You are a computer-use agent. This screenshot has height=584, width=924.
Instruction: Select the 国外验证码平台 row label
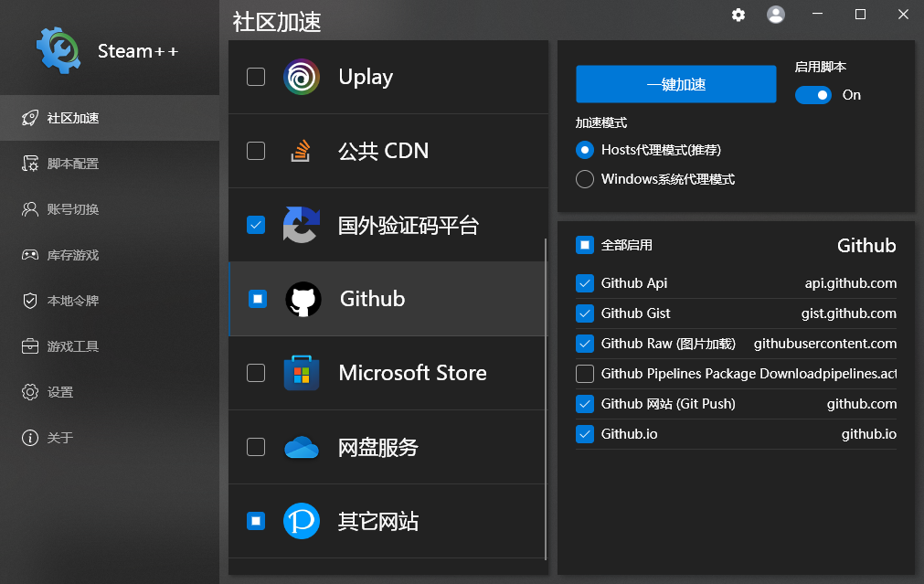[409, 225]
